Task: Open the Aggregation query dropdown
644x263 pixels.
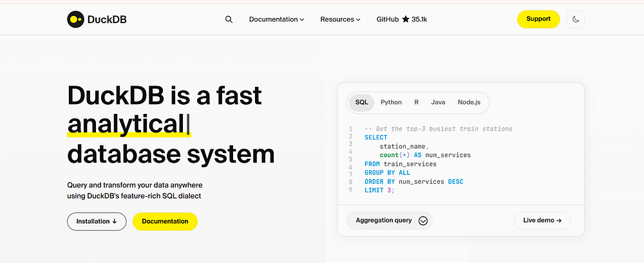Action: pyautogui.click(x=390, y=221)
